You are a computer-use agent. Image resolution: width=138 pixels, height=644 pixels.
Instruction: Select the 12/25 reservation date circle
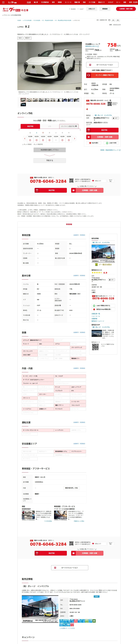(x=62, y=140)
